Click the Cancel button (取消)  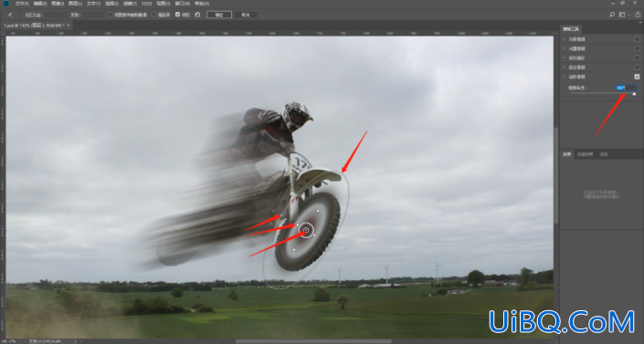point(246,15)
